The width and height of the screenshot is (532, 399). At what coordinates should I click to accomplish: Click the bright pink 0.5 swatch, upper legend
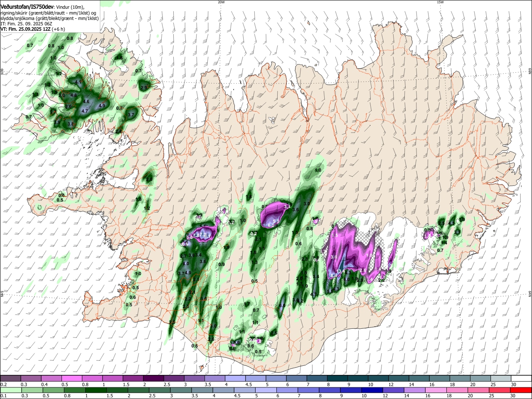pos(72,378)
